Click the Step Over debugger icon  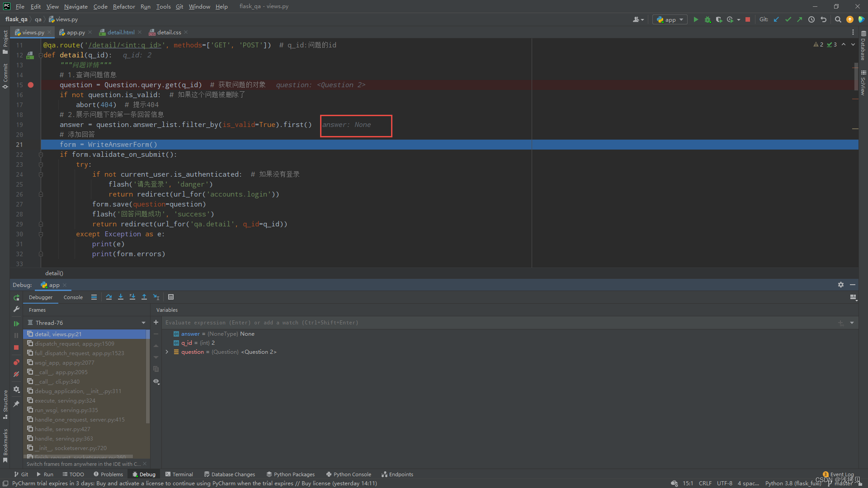[x=109, y=297]
